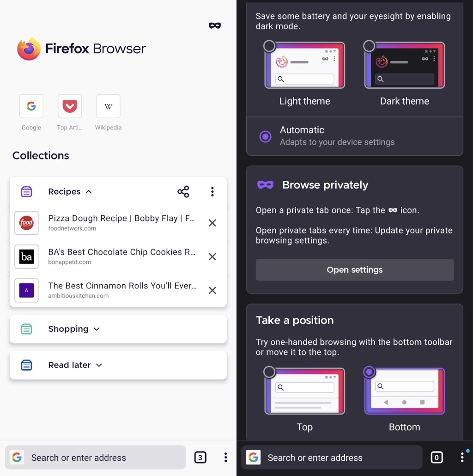This screenshot has height=476, width=473.
Task: Expand the Shopping collection
Action: 97,329
